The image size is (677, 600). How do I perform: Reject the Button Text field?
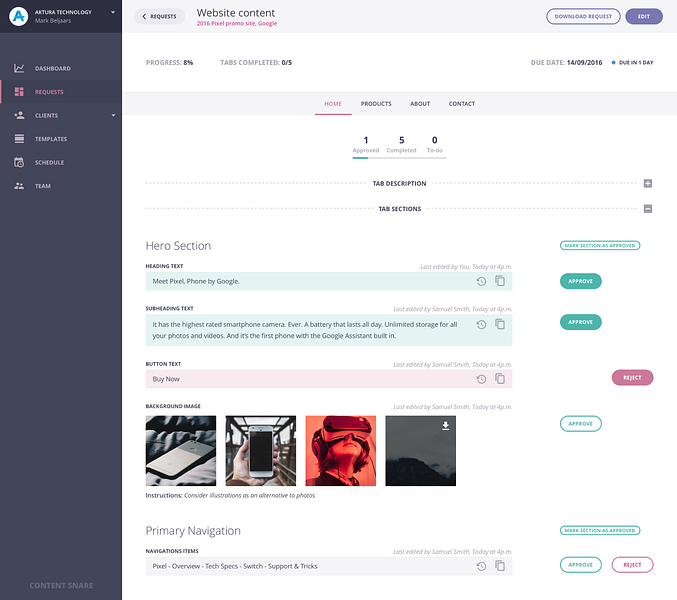[x=632, y=378]
